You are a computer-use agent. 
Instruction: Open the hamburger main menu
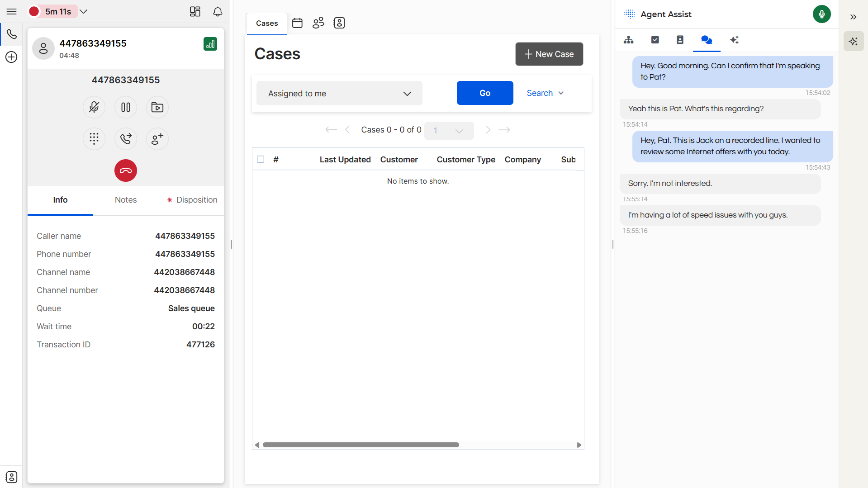click(11, 11)
